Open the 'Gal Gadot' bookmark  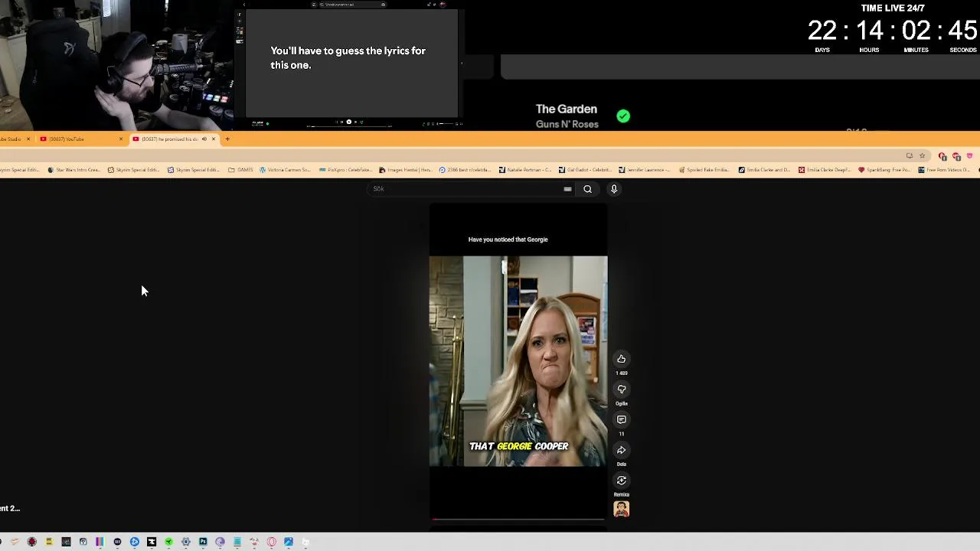pyautogui.click(x=584, y=170)
